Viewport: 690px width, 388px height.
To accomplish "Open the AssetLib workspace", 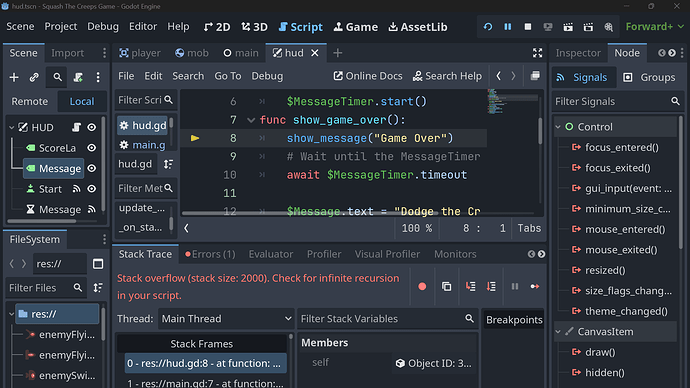I will (418, 27).
